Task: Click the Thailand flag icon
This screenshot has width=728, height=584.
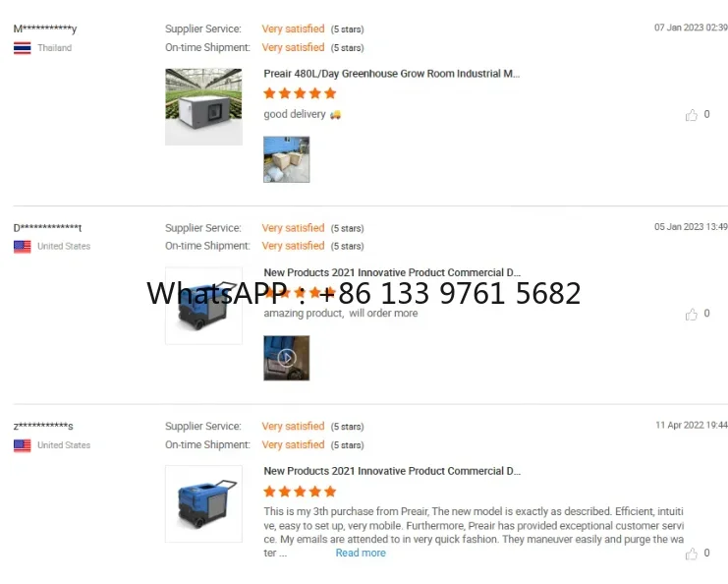Action: click(x=23, y=48)
